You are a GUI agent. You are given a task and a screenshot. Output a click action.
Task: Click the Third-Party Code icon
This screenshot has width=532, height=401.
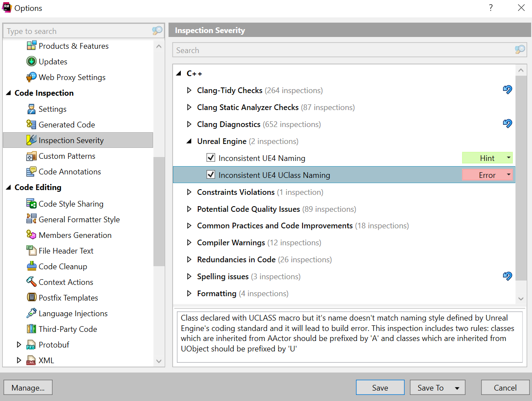coord(31,329)
